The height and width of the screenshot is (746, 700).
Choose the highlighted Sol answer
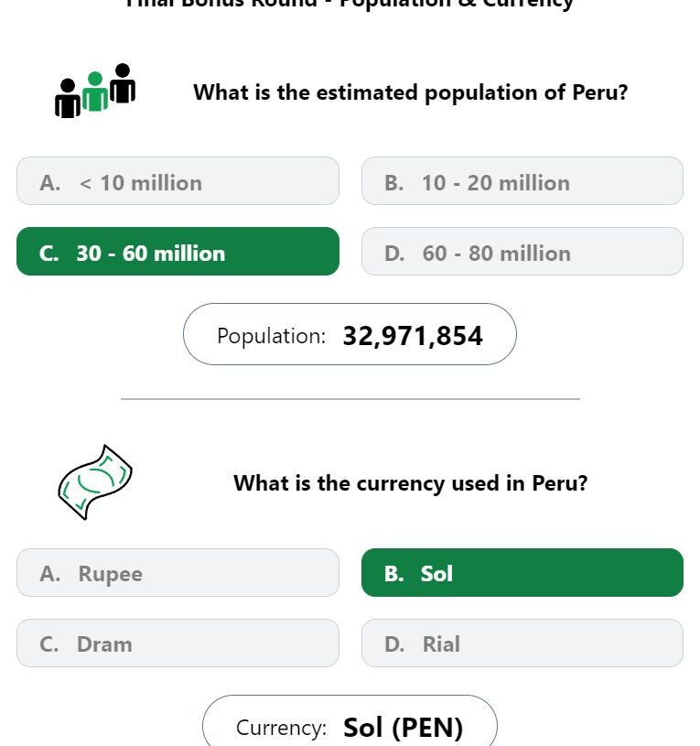click(x=522, y=572)
